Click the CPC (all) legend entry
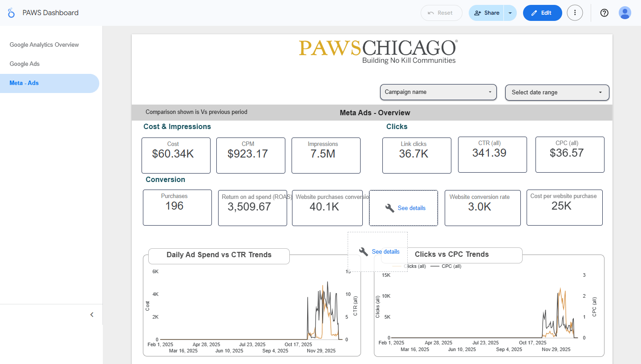Image resolution: width=641 pixels, height=364 pixels. 446,266
